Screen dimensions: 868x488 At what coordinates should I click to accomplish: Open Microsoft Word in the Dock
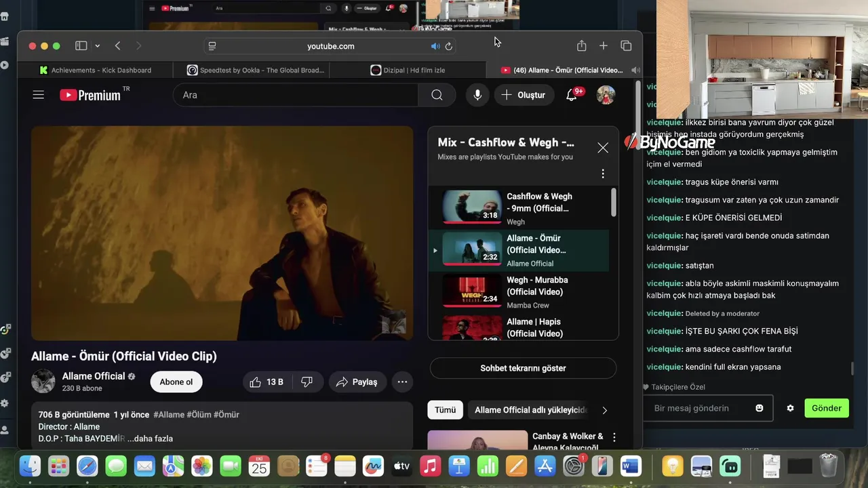630,466
